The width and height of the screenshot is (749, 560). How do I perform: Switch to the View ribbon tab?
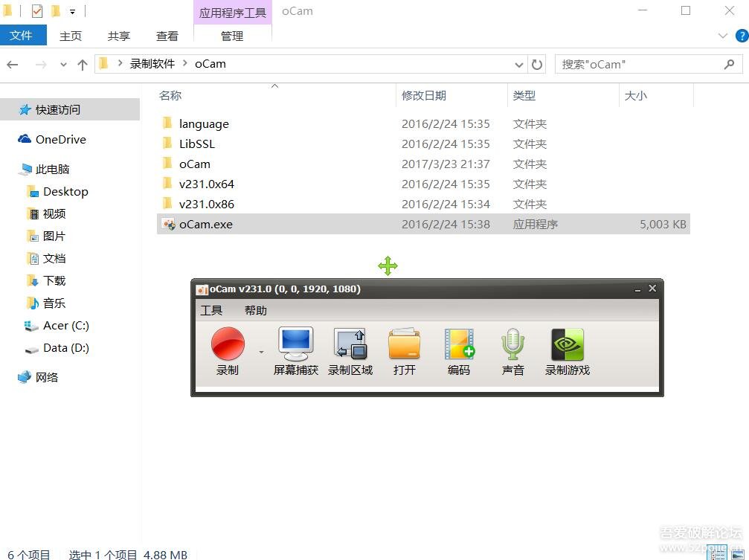click(167, 36)
